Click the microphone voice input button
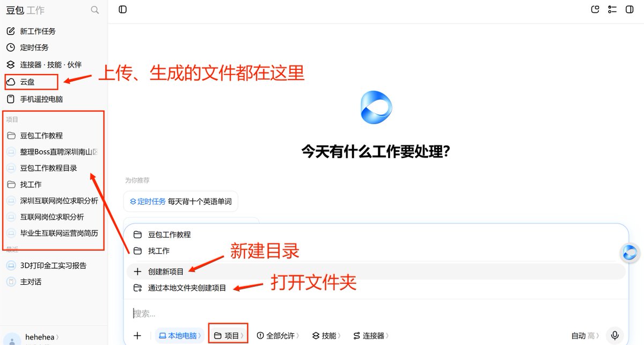The width and height of the screenshot is (644, 345). click(x=615, y=335)
